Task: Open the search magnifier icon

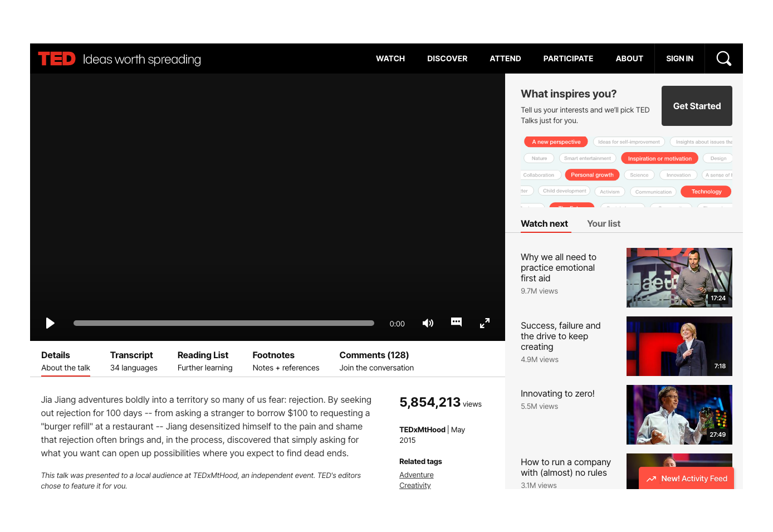Action: pos(723,58)
